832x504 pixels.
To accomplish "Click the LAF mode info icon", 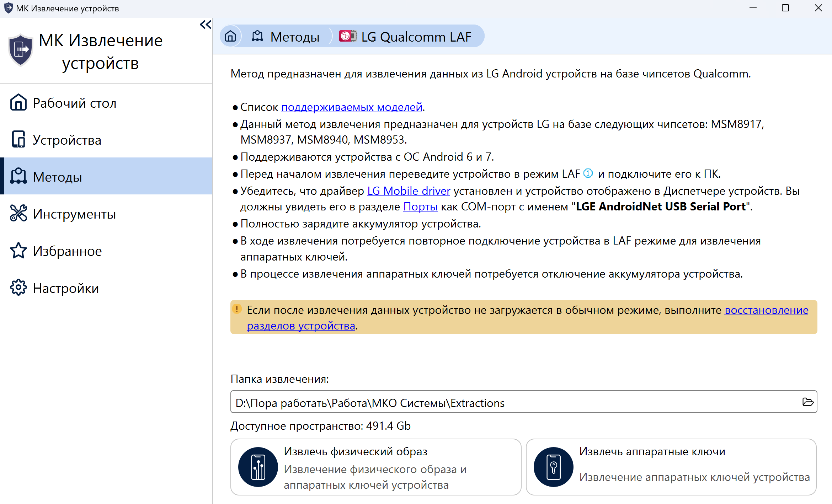I will click(588, 173).
